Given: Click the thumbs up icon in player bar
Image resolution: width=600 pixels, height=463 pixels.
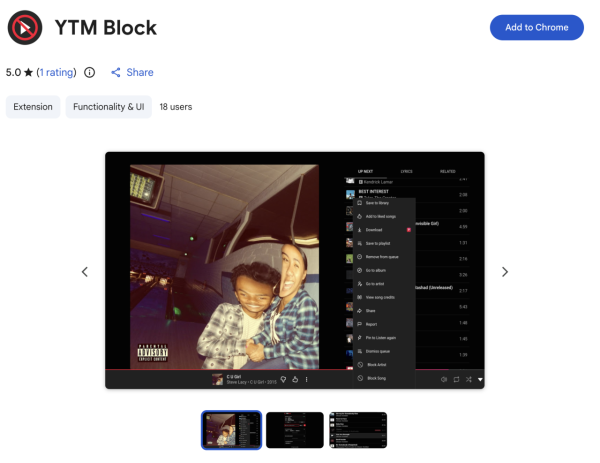Looking at the screenshot, I should tap(295, 379).
